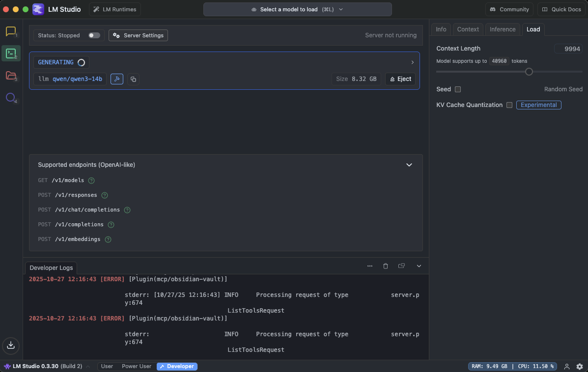Switch to the Inference tab
Viewport: 588px width, 372px height.
tap(503, 29)
